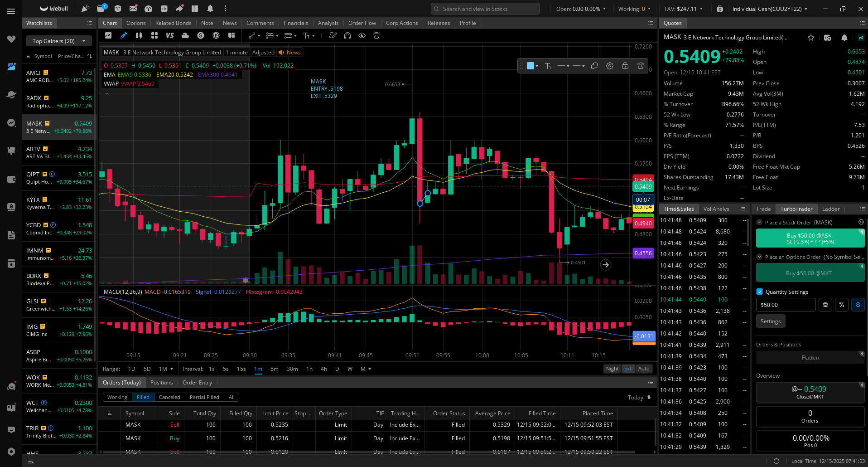Set an alert for MASK in Quotes
This screenshot has height=467, width=868.
click(844, 38)
